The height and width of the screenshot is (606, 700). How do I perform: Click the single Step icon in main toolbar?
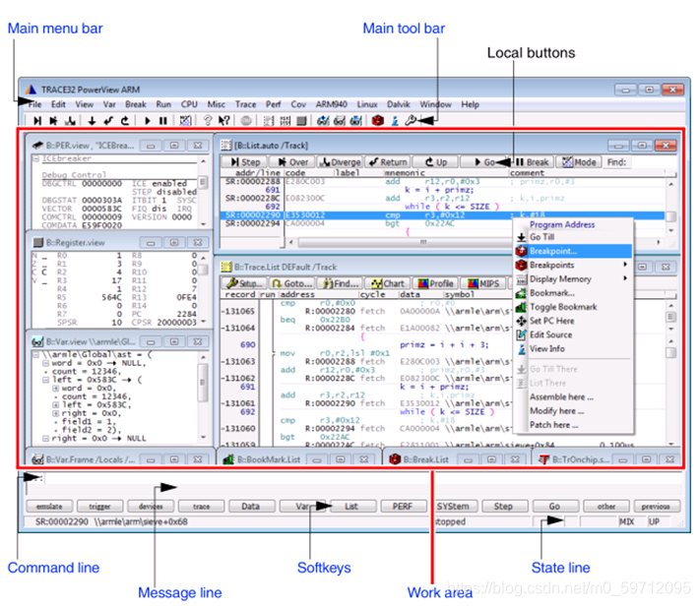tap(37, 120)
